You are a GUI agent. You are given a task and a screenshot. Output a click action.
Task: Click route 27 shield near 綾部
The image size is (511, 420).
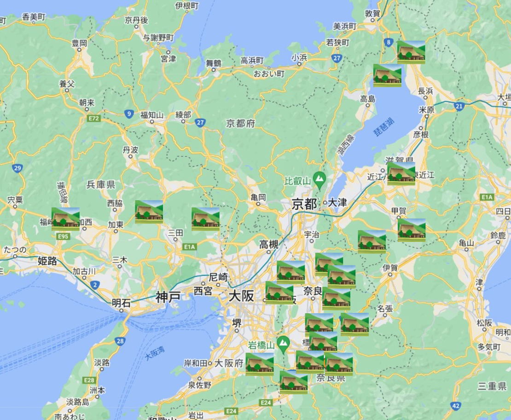pyautogui.click(x=200, y=122)
